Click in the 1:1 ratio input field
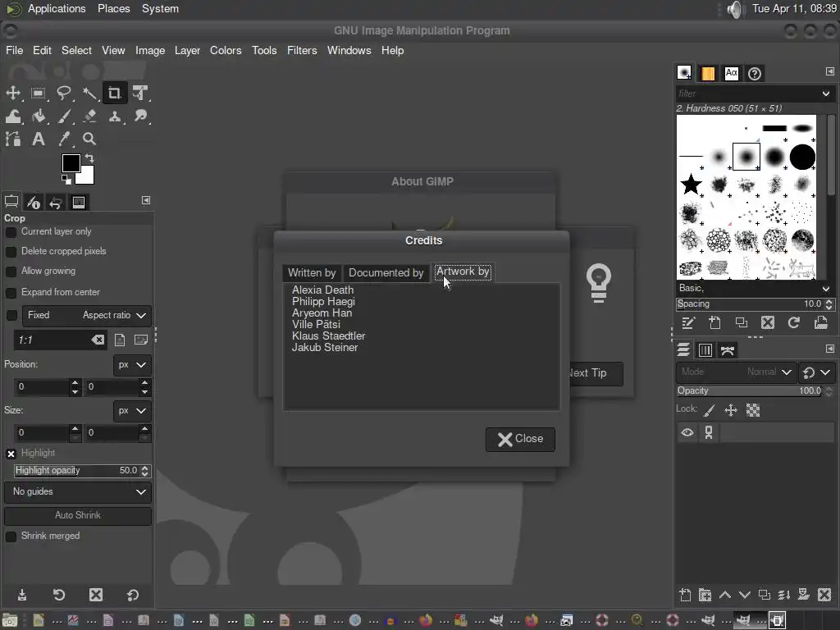The width and height of the screenshot is (840, 630). coord(52,340)
